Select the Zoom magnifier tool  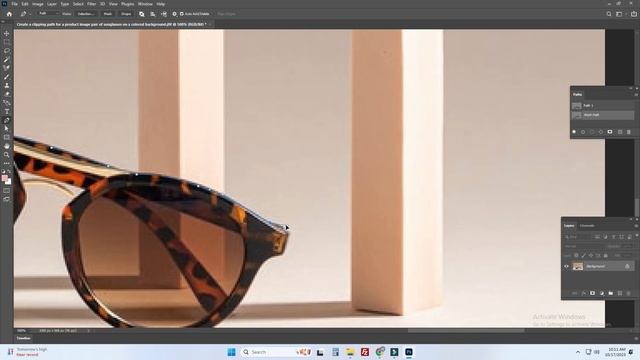[7, 155]
